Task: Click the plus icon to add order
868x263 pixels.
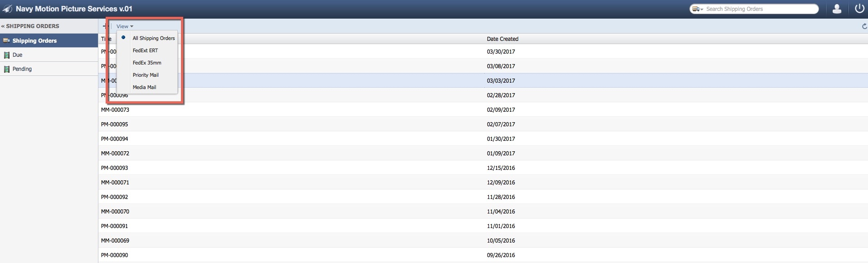Action: (105, 26)
